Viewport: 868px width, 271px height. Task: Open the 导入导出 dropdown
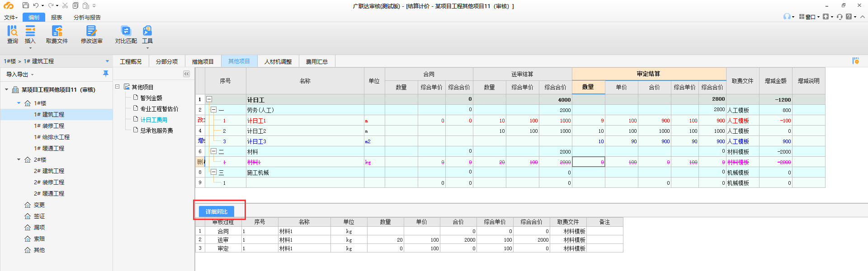pos(20,75)
